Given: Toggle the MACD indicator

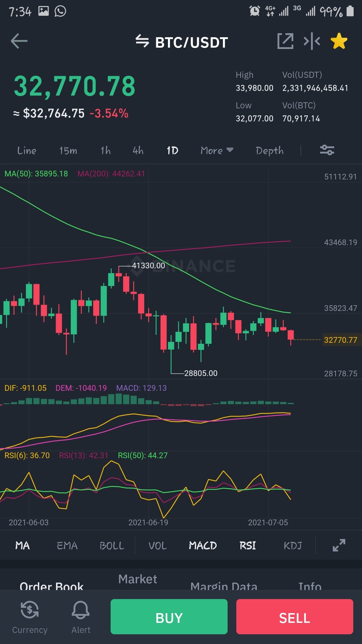Looking at the screenshot, I should coord(203,546).
